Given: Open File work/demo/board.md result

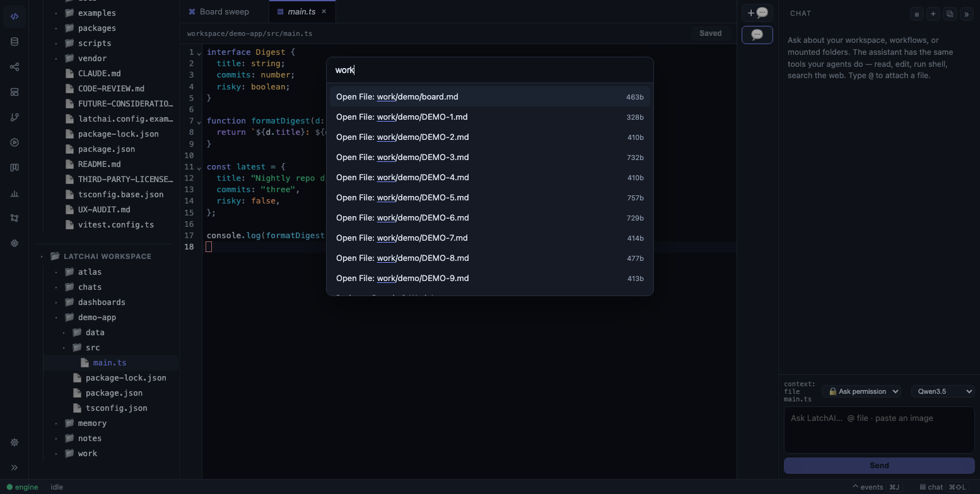Looking at the screenshot, I should coord(489,97).
